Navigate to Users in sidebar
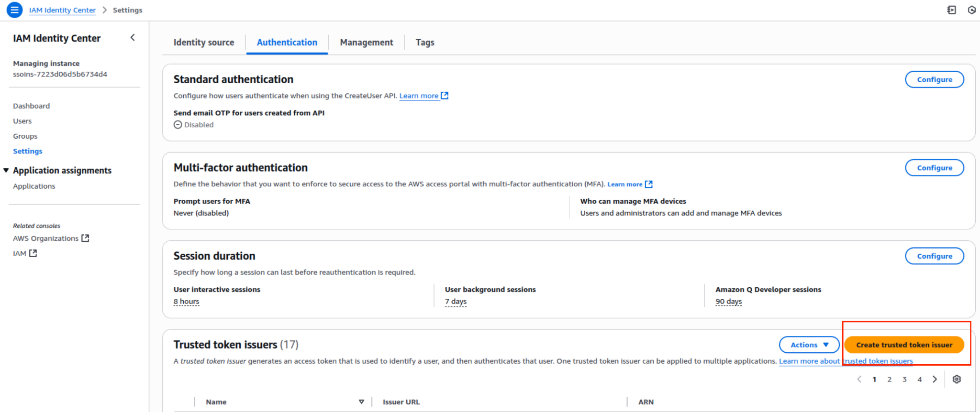980x412 pixels. pos(22,121)
